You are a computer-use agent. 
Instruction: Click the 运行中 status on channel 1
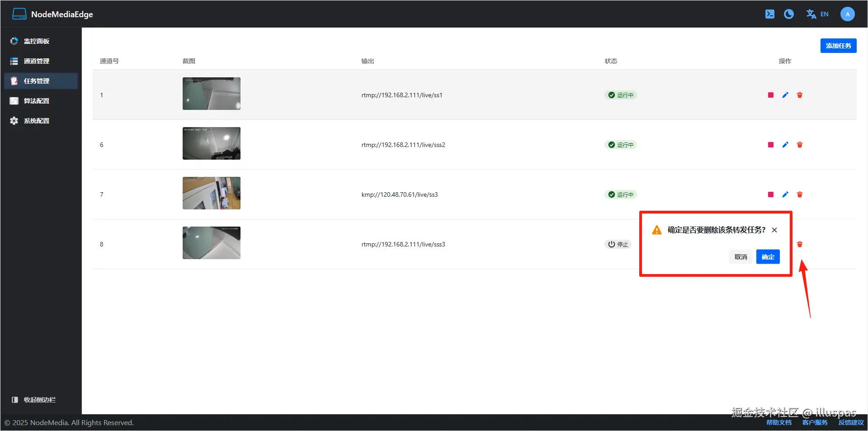point(621,95)
